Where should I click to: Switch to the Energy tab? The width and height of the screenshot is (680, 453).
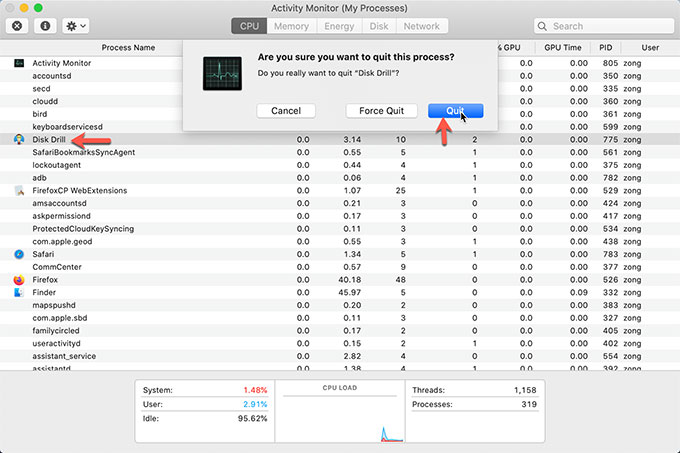coord(339,26)
